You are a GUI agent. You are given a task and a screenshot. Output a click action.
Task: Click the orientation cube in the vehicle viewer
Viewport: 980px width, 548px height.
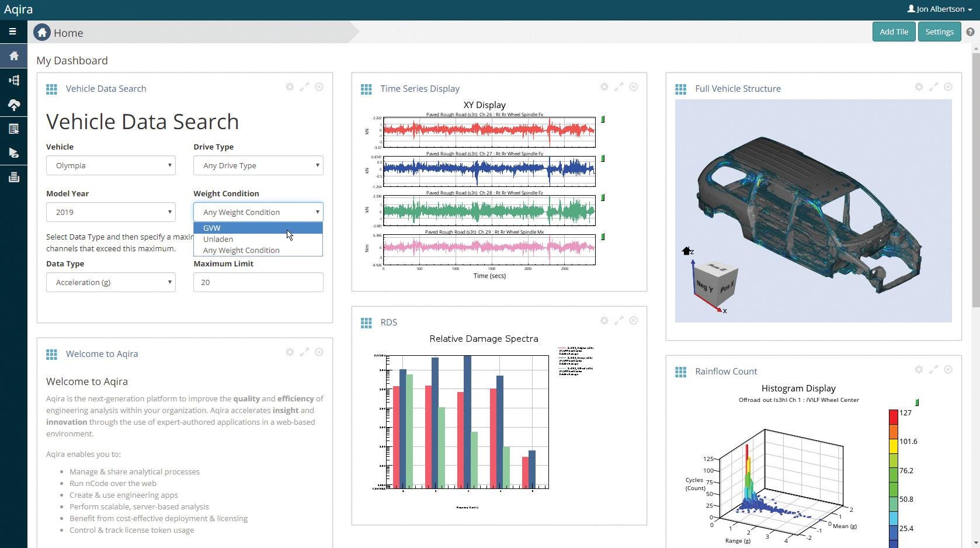(715, 283)
